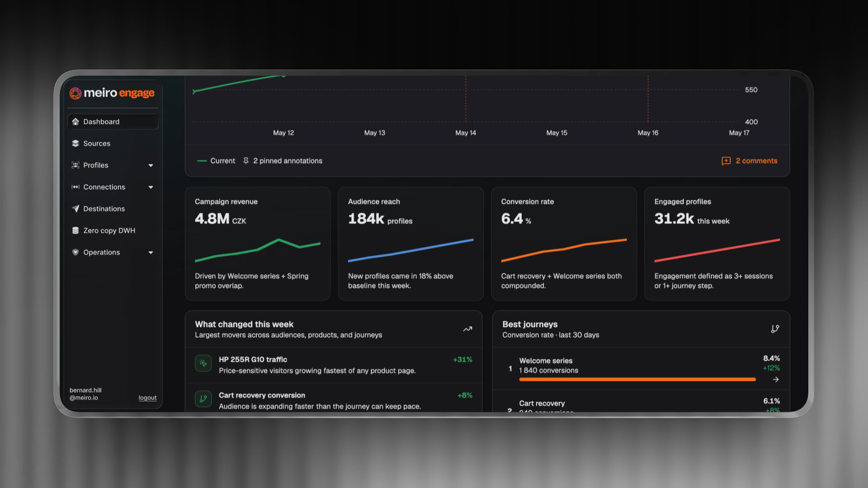The width and height of the screenshot is (868, 488).
Task: Click the Destinations paper-plane icon
Action: pos(75,209)
